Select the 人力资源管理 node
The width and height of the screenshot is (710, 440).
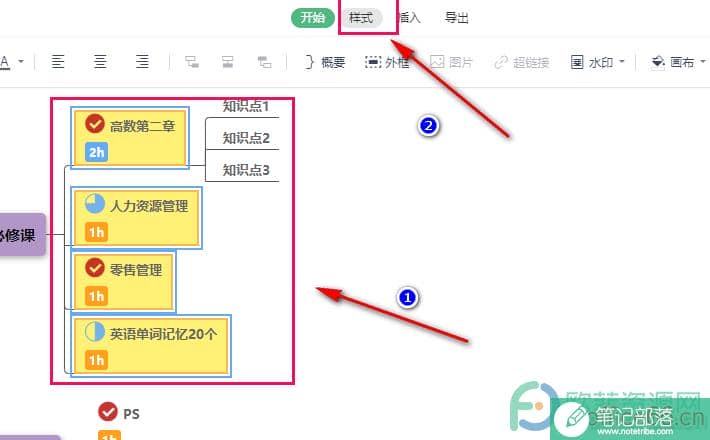point(136,218)
